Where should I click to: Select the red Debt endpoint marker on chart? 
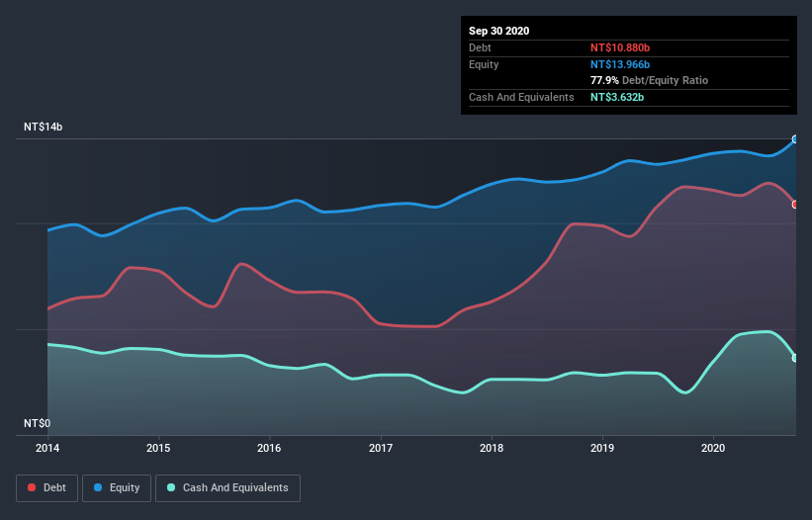[x=795, y=205]
